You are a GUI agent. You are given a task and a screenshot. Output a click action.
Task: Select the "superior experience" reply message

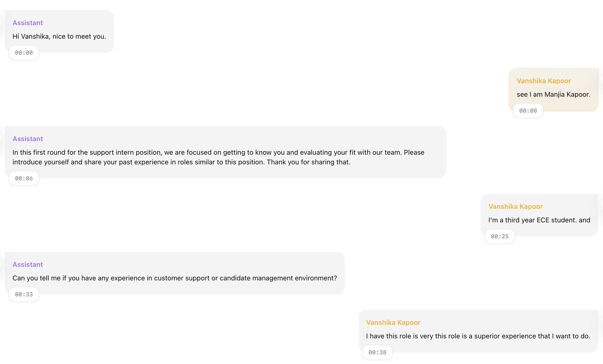click(x=478, y=336)
